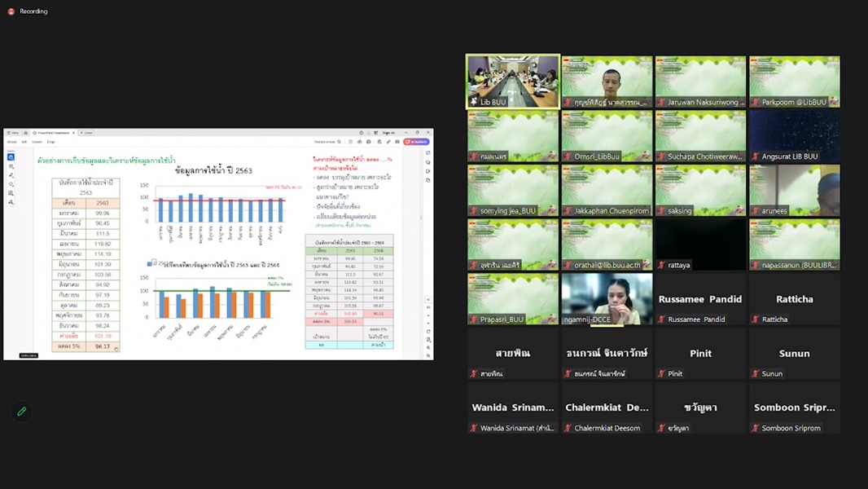868x489 pixels.
Task: Click the Acrobat AI Assistant button
Action: tap(416, 142)
